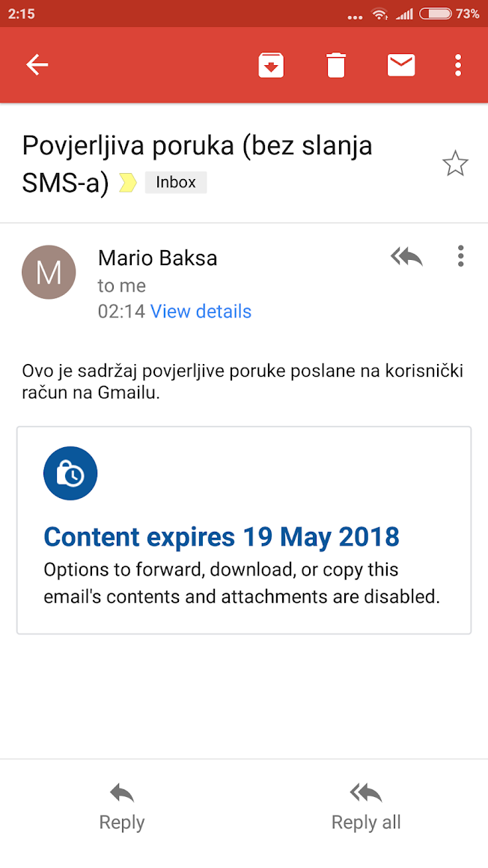Tap the back arrow in toolbar
Screen dimensions: 488x868
[37, 65]
